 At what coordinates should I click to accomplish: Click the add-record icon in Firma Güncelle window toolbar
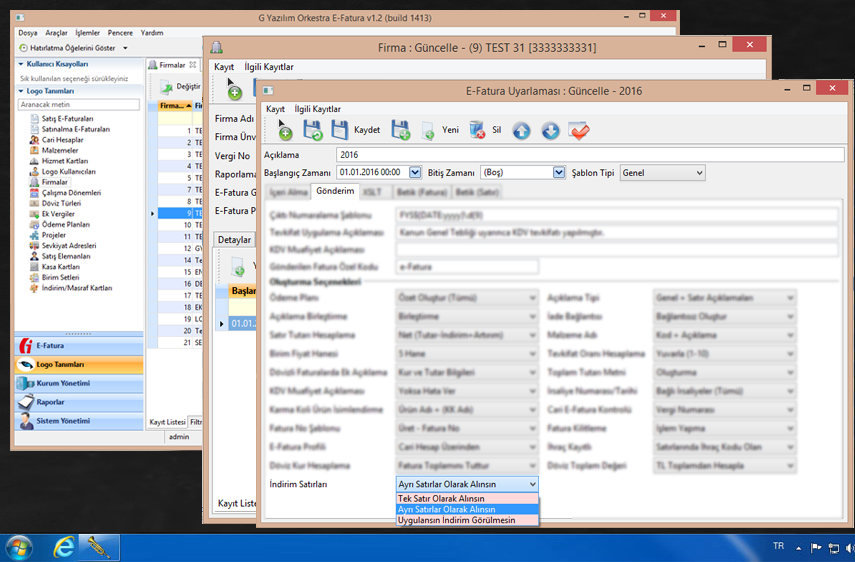[x=233, y=89]
